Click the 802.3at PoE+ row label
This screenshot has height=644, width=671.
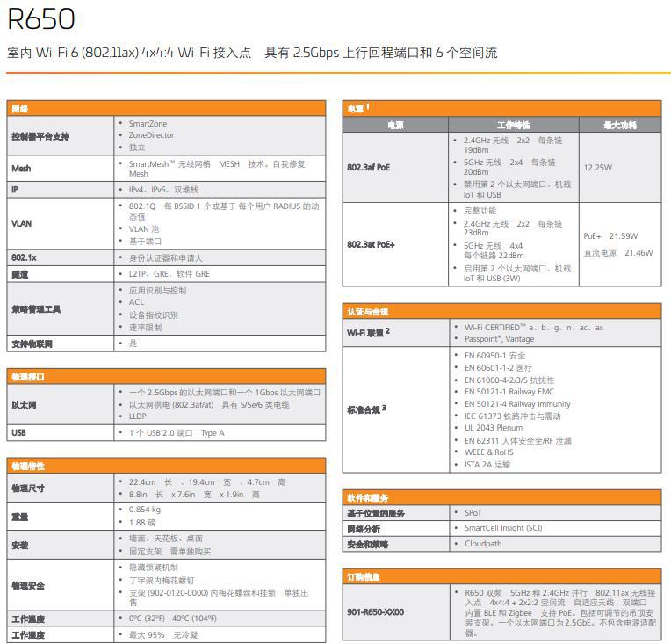(x=371, y=244)
